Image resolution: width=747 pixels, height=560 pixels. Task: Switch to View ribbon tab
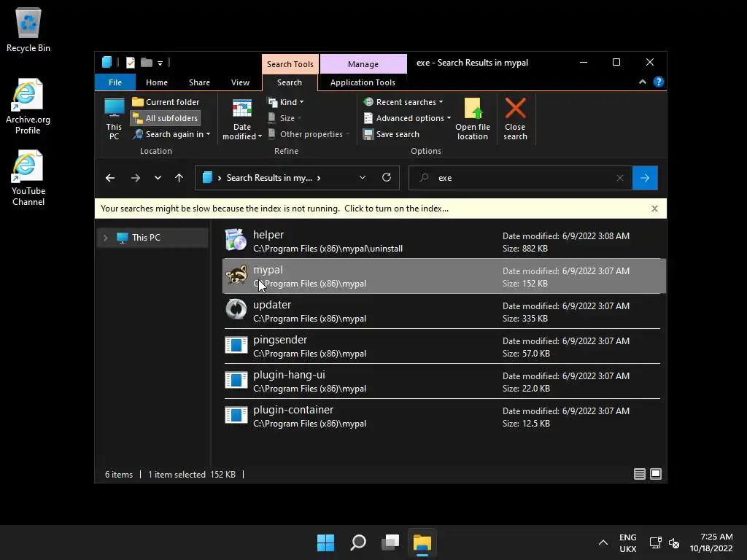pyautogui.click(x=240, y=82)
